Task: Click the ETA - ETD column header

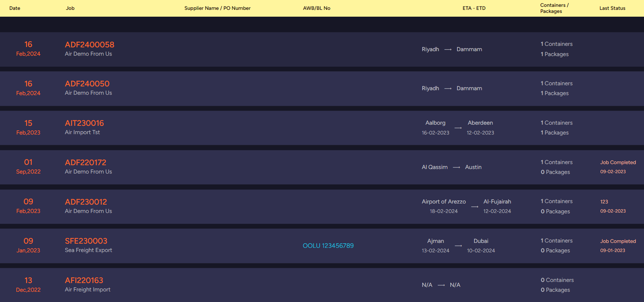Action: coord(474,8)
